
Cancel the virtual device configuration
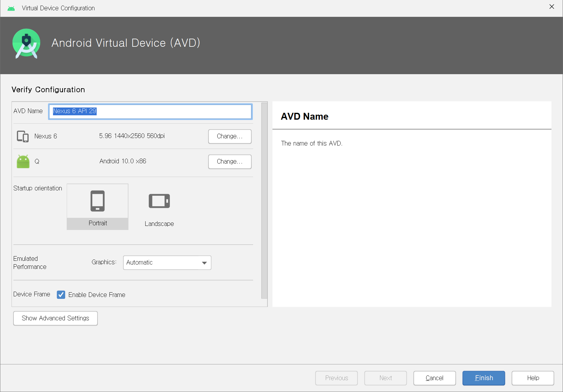pyautogui.click(x=435, y=378)
